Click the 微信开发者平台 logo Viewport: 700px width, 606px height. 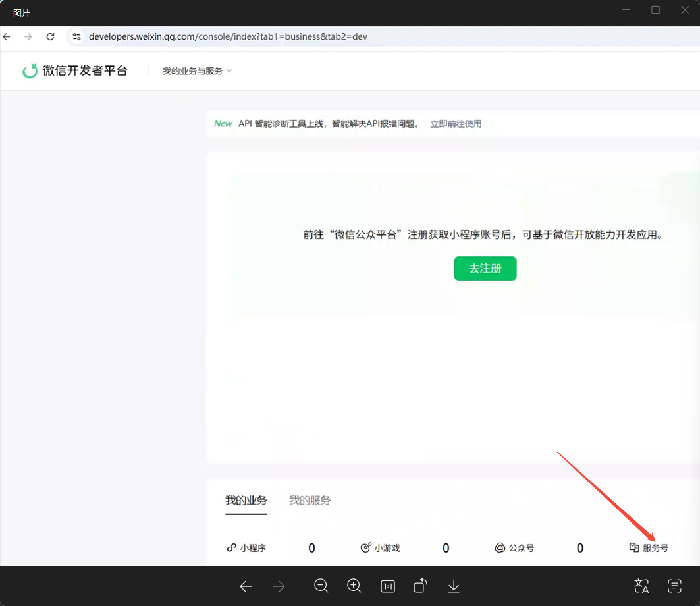75,71
